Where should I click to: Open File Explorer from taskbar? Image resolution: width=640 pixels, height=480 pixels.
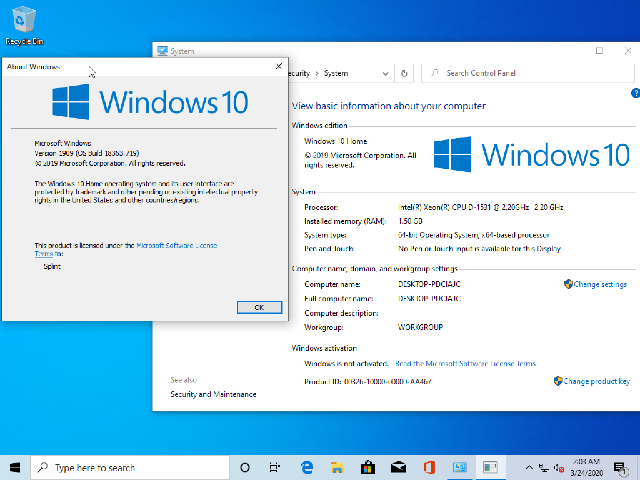point(337,468)
